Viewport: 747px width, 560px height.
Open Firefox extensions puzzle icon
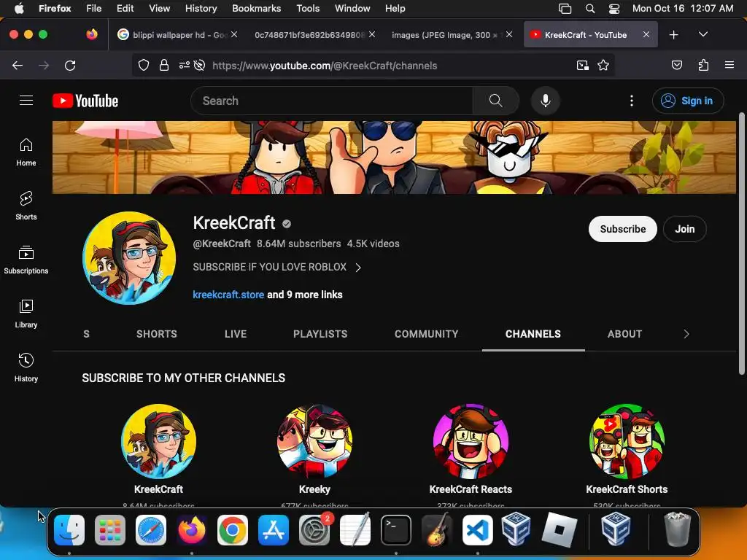[703, 66]
